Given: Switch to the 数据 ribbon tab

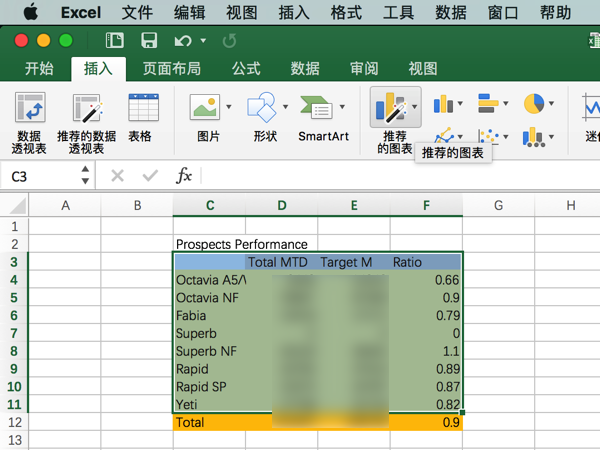Looking at the screenshot, I should [305, 68].
